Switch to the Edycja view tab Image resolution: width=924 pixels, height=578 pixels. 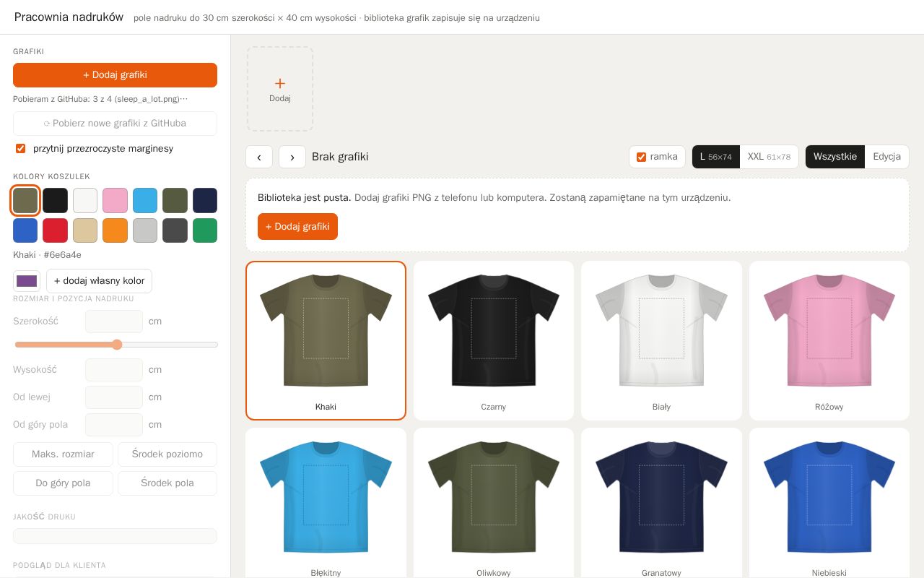coord(886,157)
